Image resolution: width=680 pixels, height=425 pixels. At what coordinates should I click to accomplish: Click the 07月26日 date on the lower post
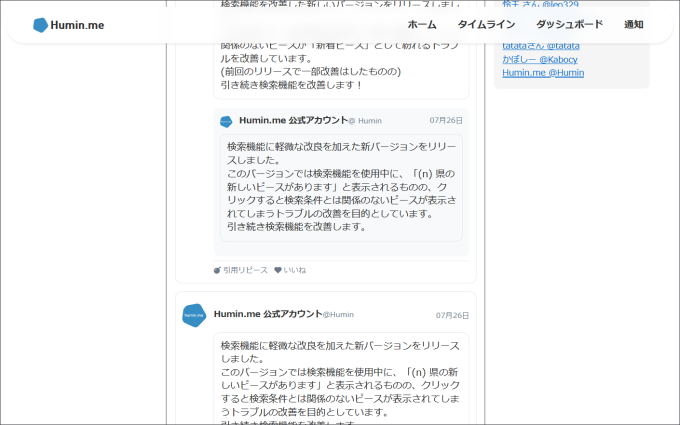tap(452, 316)
